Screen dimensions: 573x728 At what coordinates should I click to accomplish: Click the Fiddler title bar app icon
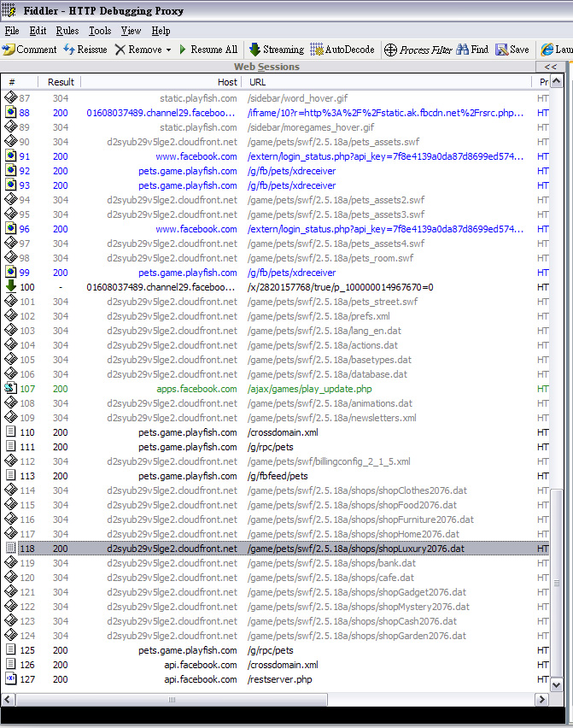[9, 10]
